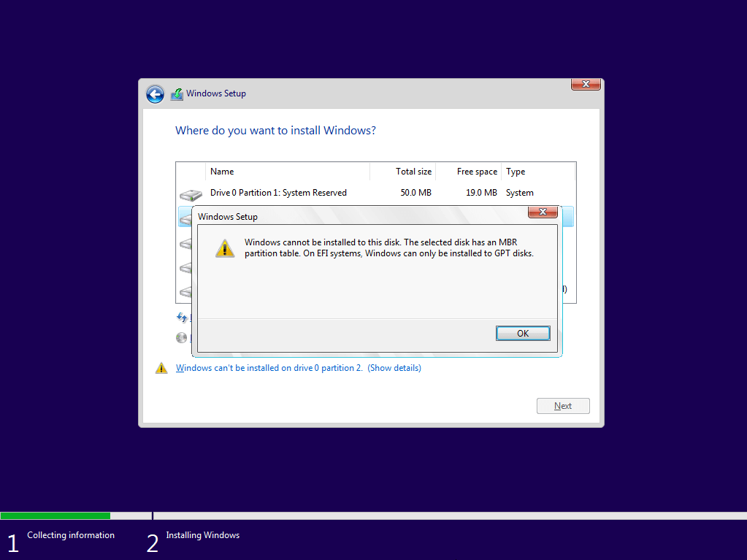Click the Installing Windows step label
This screenshot has height=560, width=747.
[202, 535]
